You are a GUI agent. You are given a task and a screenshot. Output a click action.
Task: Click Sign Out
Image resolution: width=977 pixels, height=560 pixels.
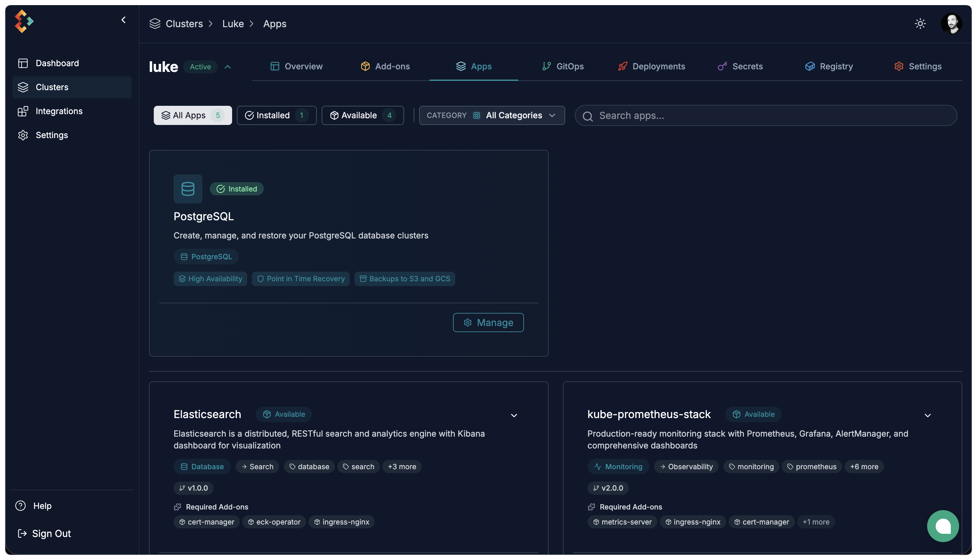click(x=44, y=533)
